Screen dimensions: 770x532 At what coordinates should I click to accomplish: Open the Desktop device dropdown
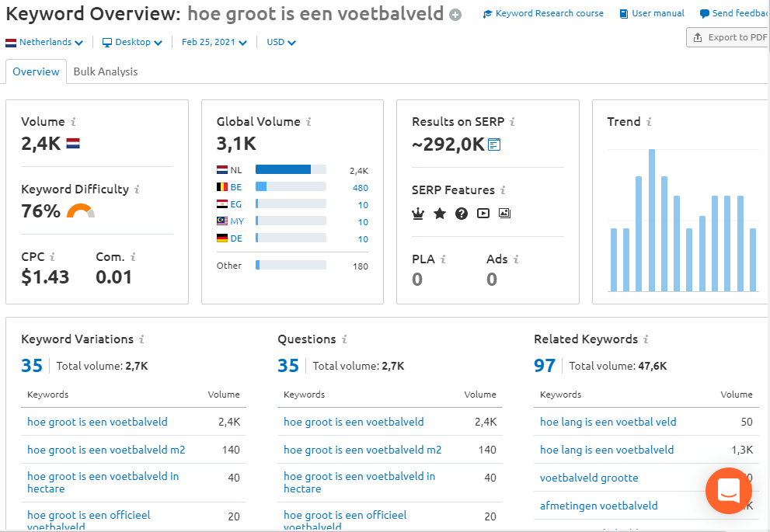point(132,42)
